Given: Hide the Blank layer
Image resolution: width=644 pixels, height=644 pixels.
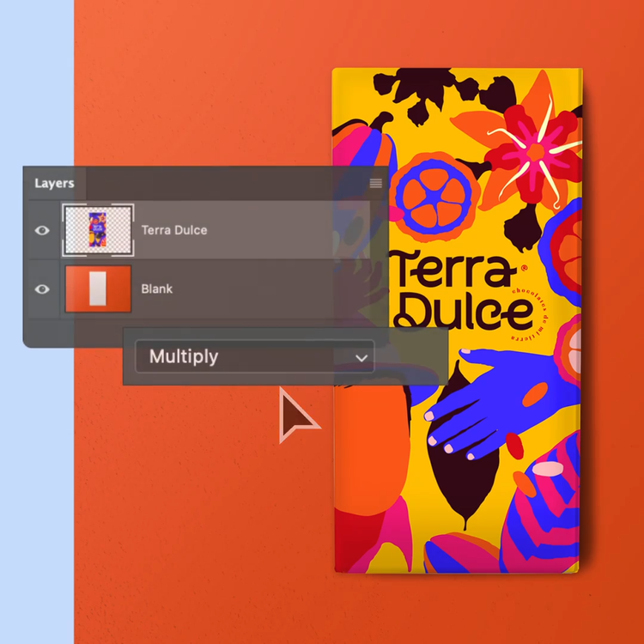Looking at the screenshot, I should click(42, 289).
